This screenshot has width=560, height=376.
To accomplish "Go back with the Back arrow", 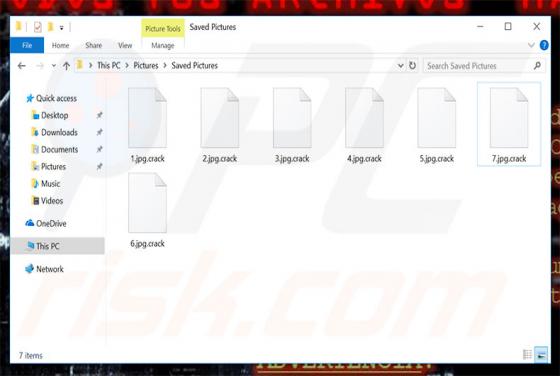I will click(22, 66).
